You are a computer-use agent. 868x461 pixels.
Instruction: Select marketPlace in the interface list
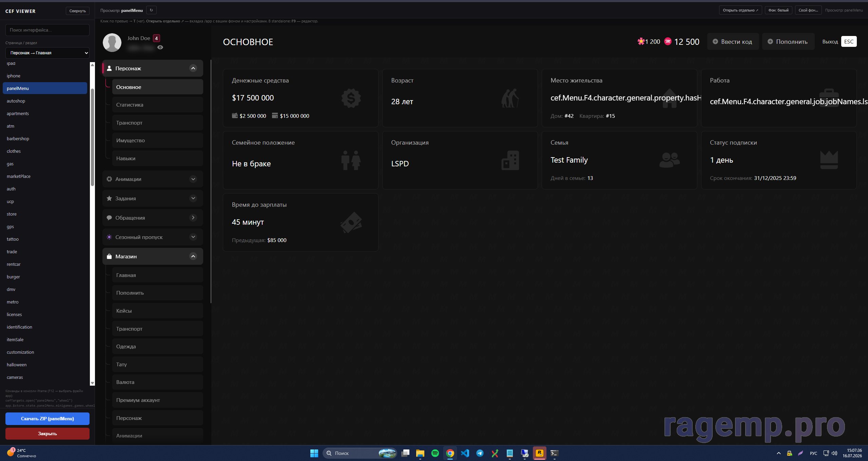click(45, 176)
